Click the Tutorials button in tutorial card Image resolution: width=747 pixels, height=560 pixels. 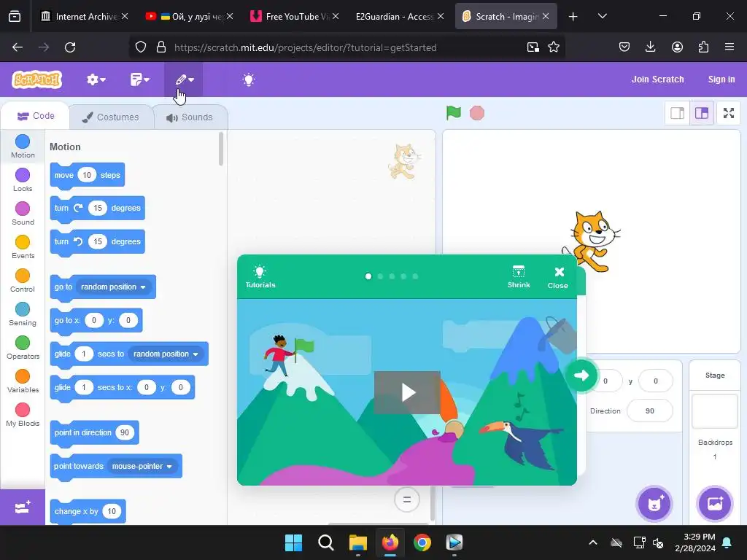260,276
